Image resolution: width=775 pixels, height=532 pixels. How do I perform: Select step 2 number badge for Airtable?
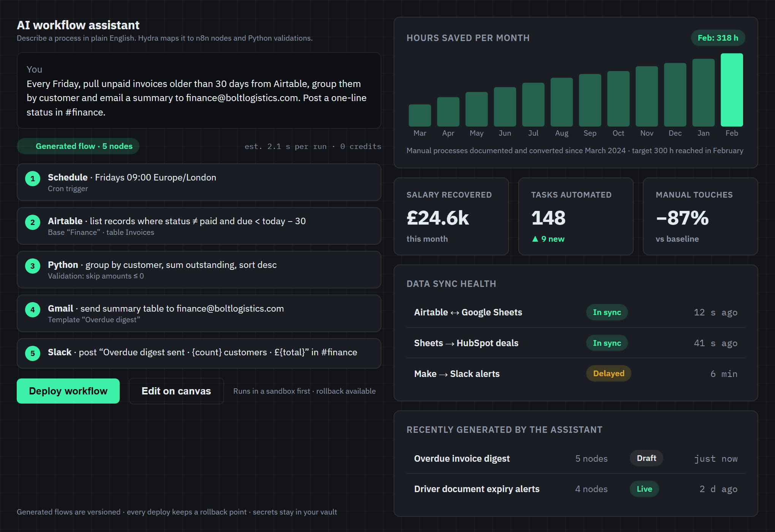click(x=33, y=222)
